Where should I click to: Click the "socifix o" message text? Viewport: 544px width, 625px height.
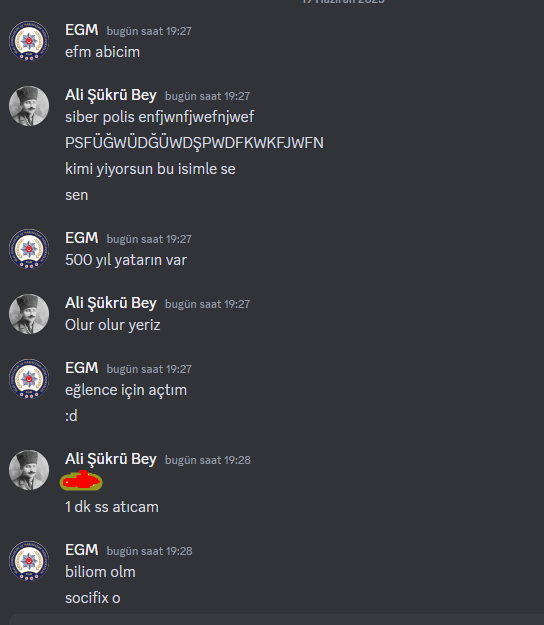(92, 598)
